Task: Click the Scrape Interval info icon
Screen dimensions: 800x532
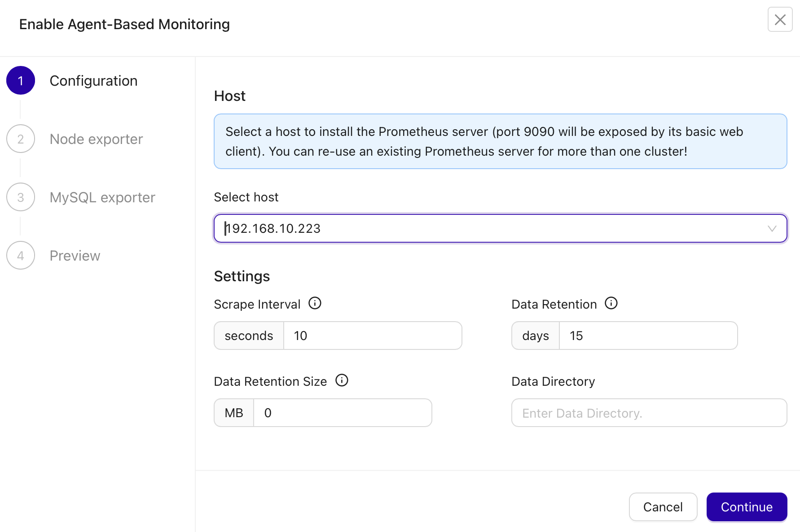Action: coord(315,303)
